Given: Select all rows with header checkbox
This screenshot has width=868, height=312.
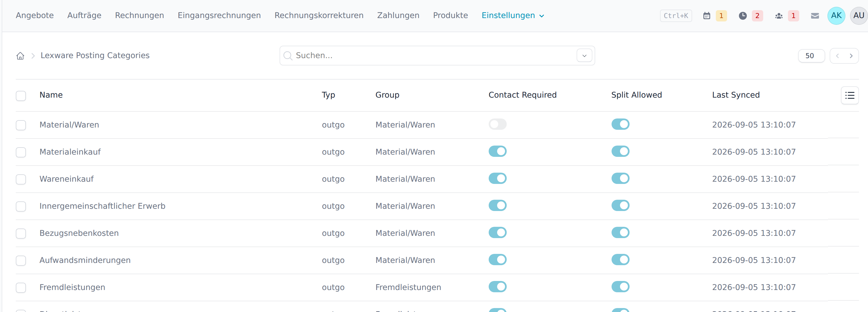Looking at the screenshot, I should point(21,95).
